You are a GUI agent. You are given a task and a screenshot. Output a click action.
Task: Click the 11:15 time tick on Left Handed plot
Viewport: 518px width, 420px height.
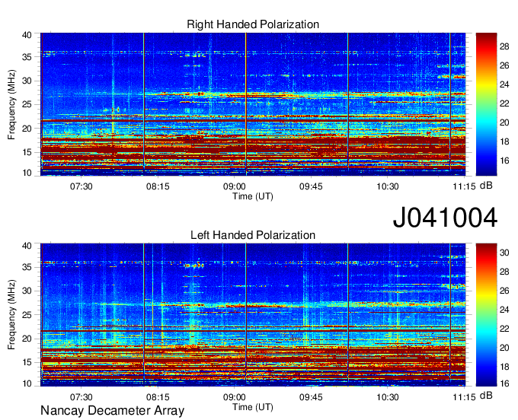[464, 397]
